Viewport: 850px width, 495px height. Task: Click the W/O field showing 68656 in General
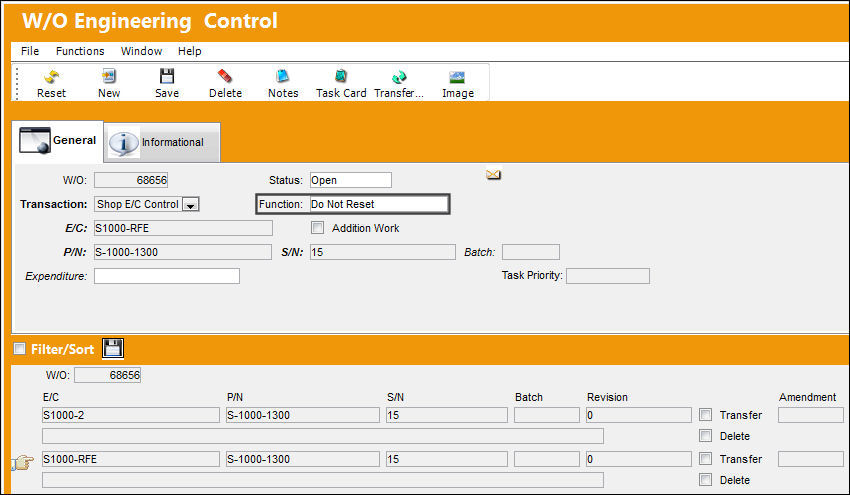pos(131,180)
